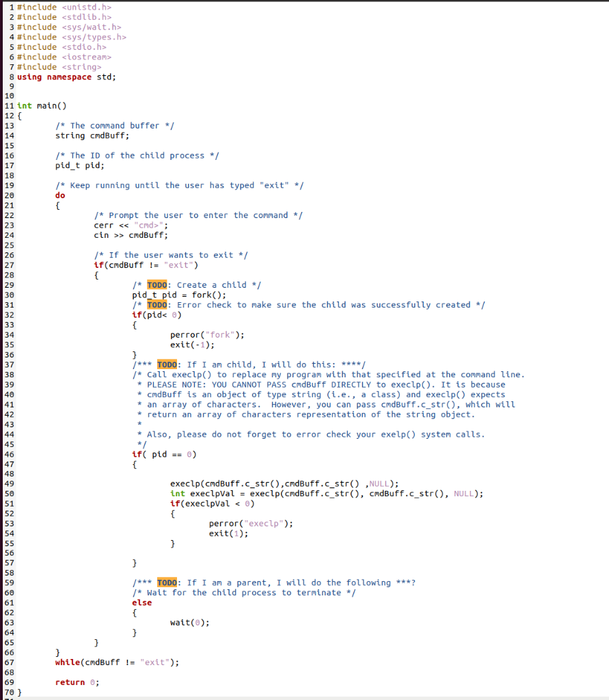Click the comment "If the user wants to exit"
This screenshot has height=700, width=609.
[171, 255]
